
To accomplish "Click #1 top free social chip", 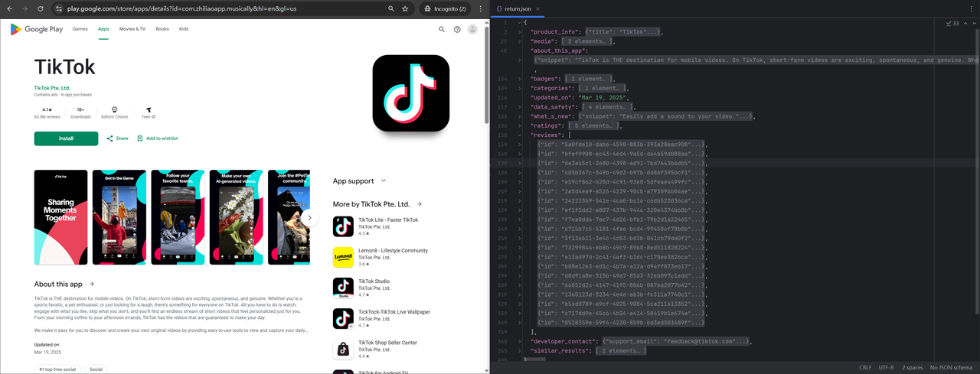I will (57, 369).
